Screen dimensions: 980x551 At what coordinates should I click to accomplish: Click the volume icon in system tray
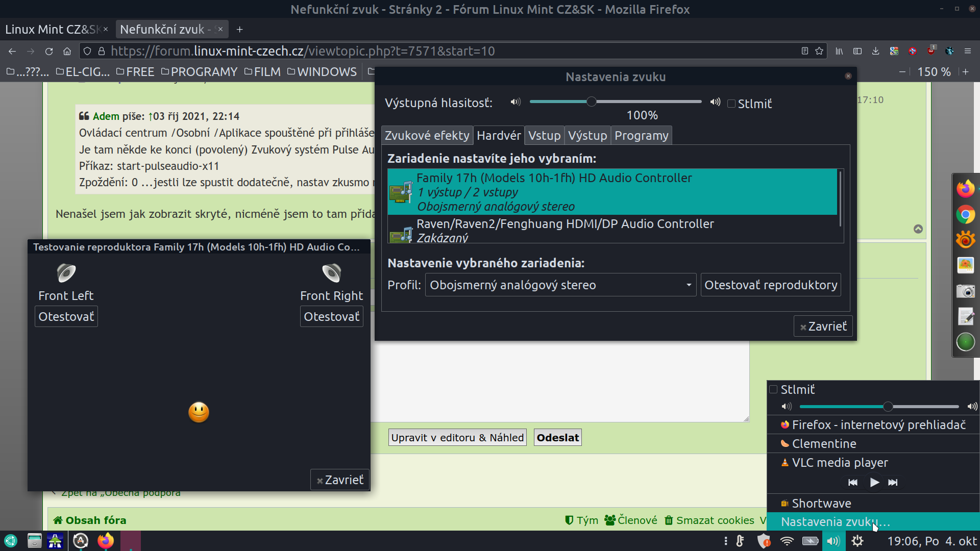(x=833, y=541)
